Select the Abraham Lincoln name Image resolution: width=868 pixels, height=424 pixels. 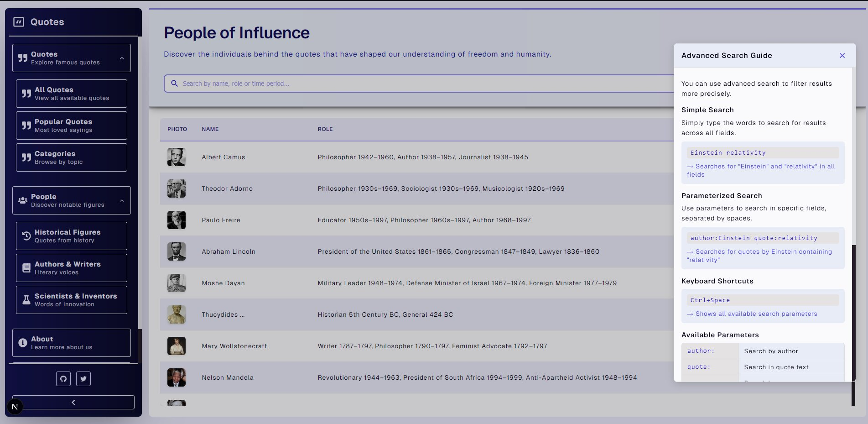click(x=229, y=251)
